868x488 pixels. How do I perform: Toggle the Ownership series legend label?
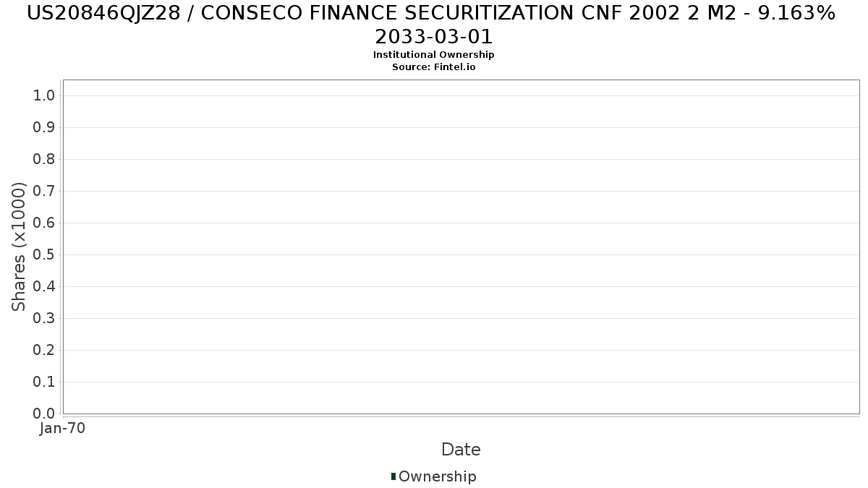(437, 476)
